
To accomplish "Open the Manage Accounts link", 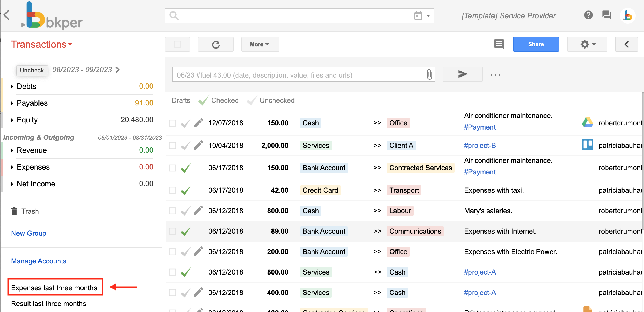I will pos(38,261).
